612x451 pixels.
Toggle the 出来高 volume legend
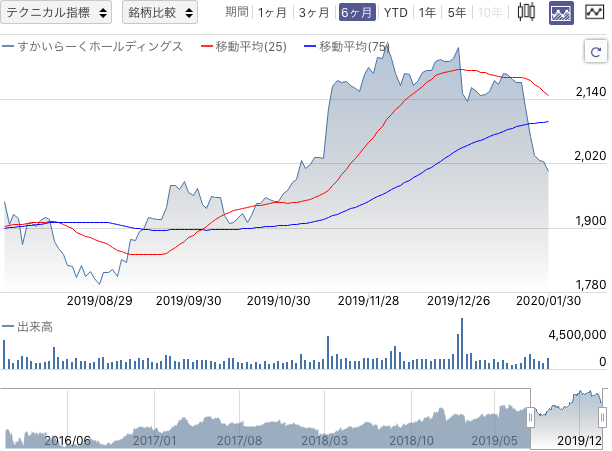27,327
